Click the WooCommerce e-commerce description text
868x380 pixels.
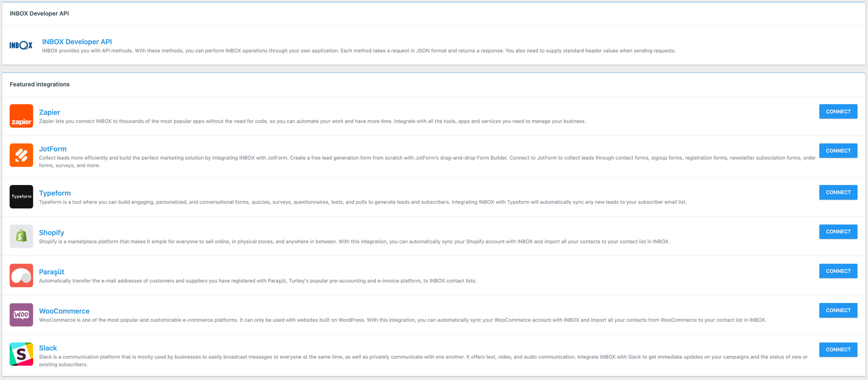[403, 320]
